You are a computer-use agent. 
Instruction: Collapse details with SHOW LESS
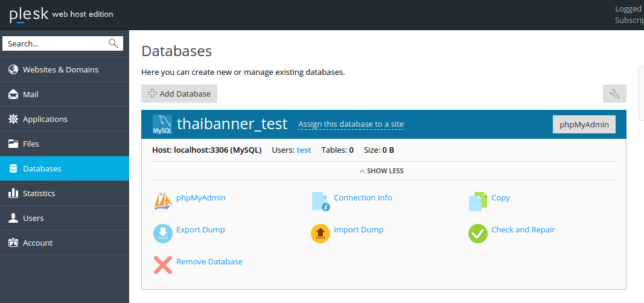click(x=381, y=171)
